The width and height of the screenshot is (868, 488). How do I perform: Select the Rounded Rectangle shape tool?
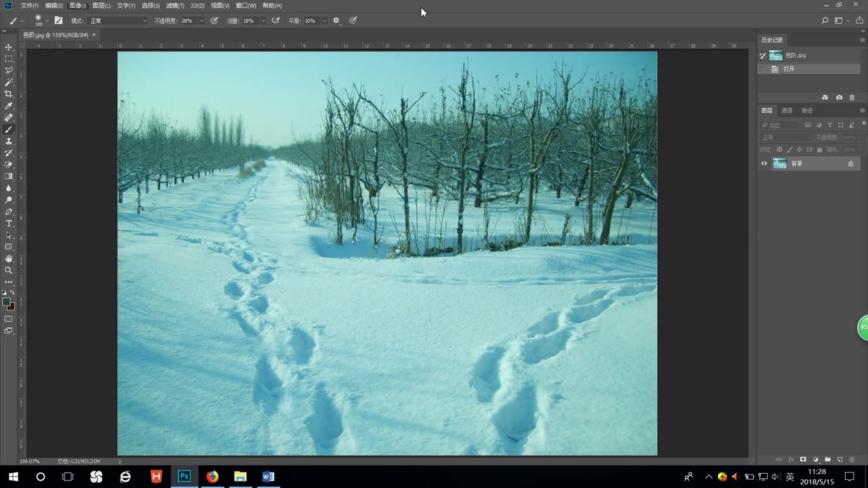9,247
